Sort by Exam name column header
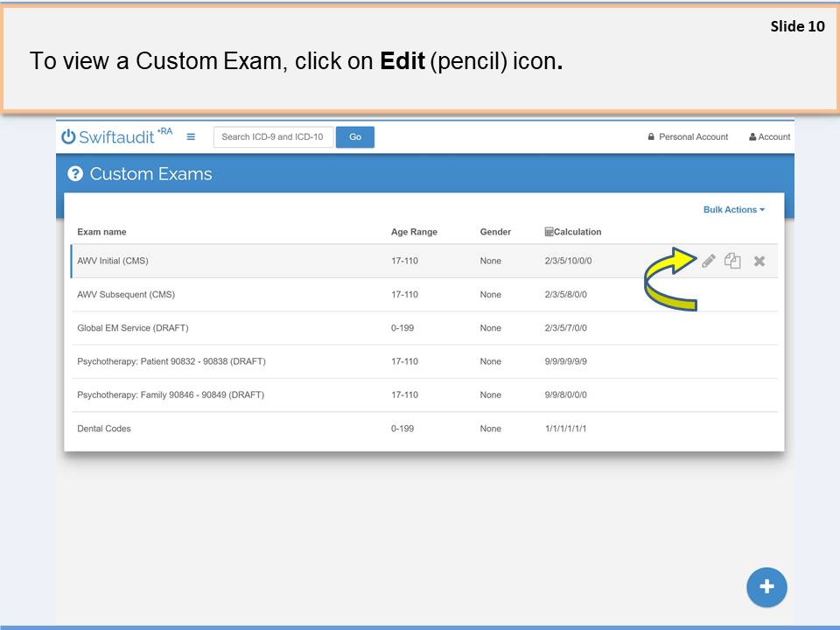The image size is (840, 630). tap(101, 232)
